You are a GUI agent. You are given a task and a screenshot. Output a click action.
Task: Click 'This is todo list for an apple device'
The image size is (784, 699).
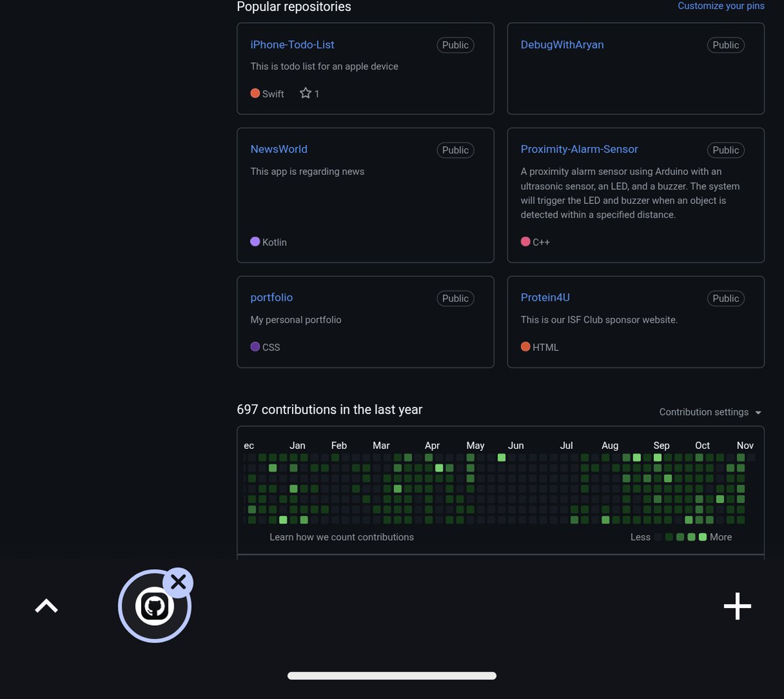click(324, 66)
